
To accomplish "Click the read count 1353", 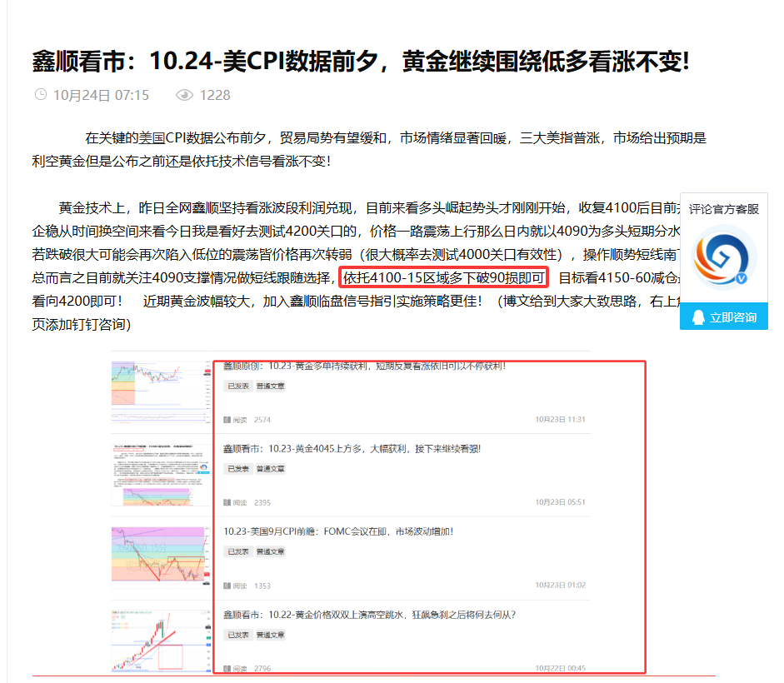I will pyautogui.click(x=262, y=586).
